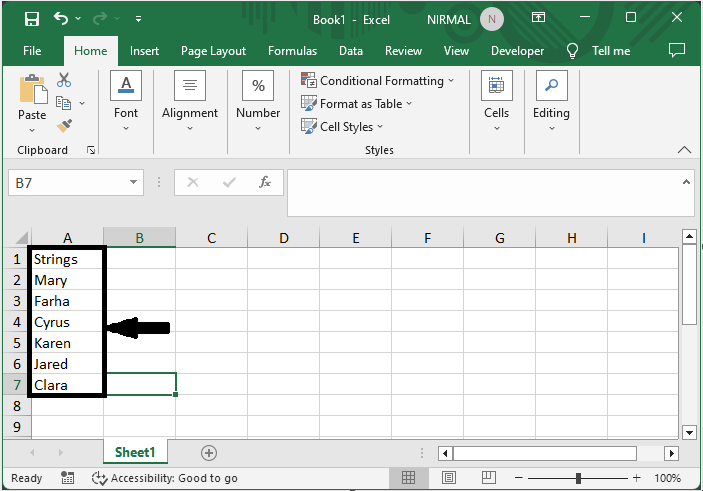Image resolution: width=703 pixels, height=491 pixels.
Task: Click Accessibility: Good to go status
Action: [x=165, y=478]
